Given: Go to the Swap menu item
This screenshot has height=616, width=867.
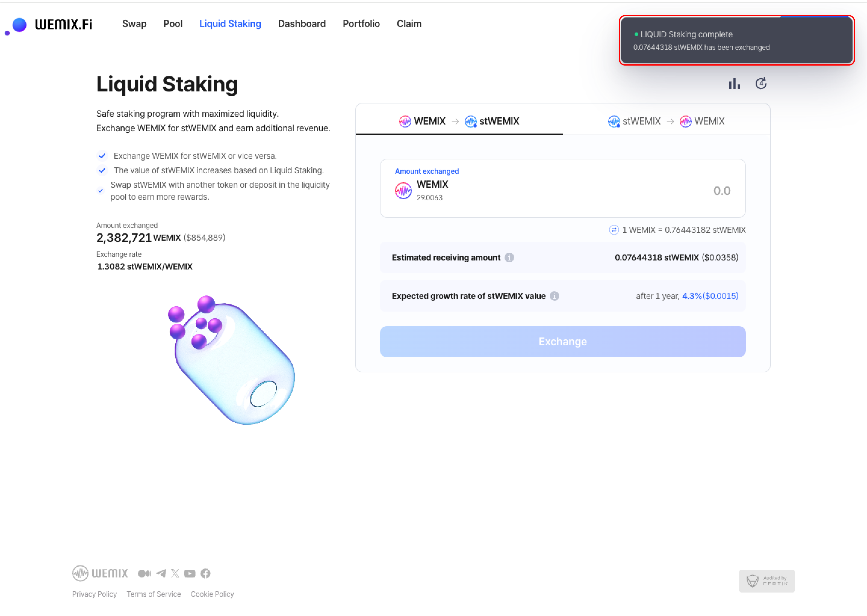Looking at the screenshot, I should coord(134,24).
